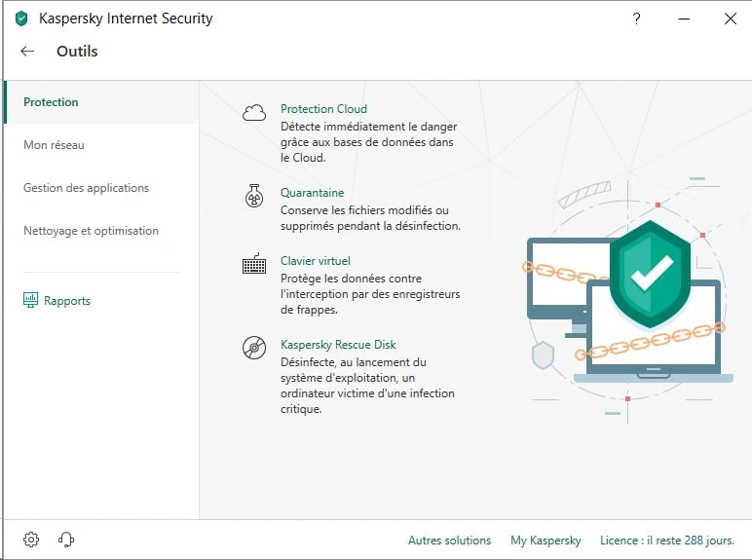Open support via the headset icon
Screen dimensions: 752x560
pos(66,540)
